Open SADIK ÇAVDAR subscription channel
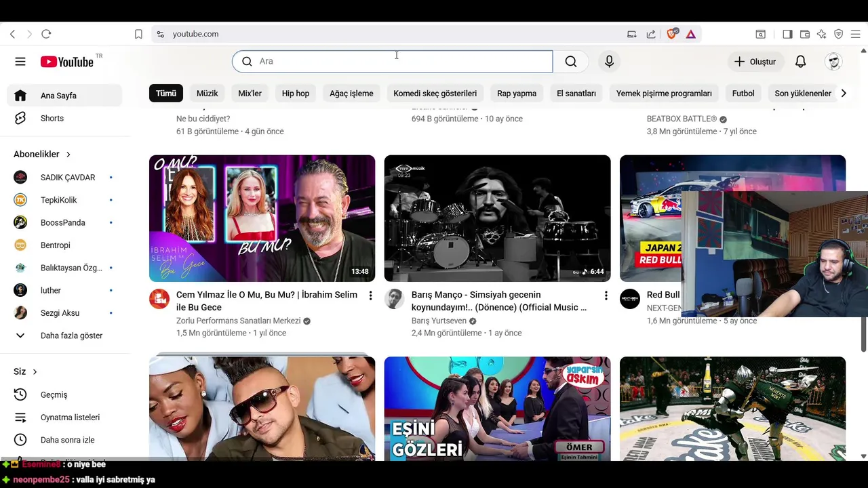The width and height of the screenshot is (868, 488). point(64,178)
